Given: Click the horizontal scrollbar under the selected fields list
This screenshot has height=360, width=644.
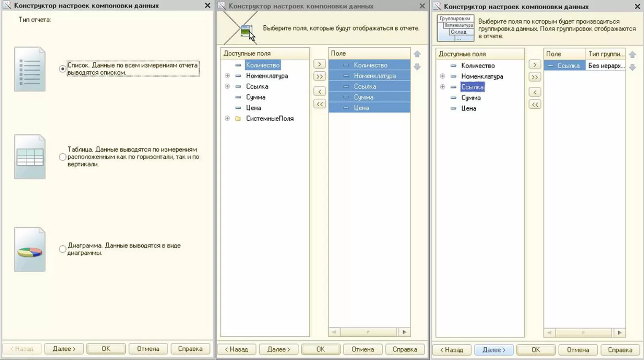Looking at the screenshot, I should pyautogui.click(x=369, y=332).
